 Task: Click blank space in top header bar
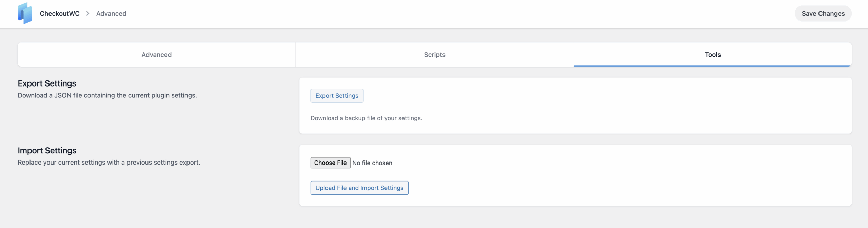coord(441,14)
